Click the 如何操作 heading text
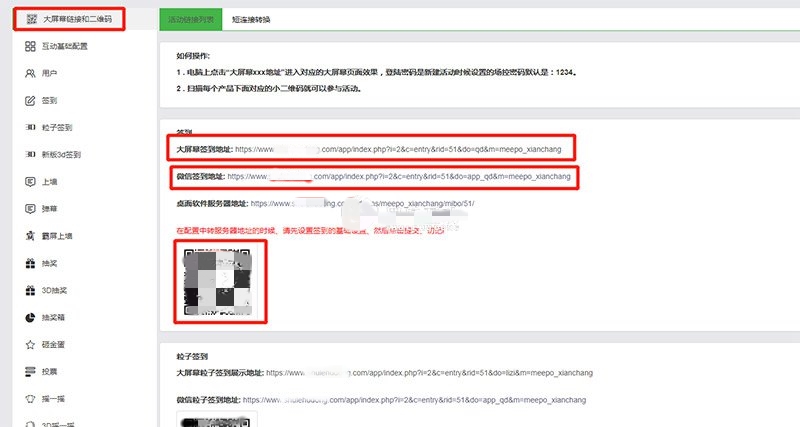Image resolution: width=800 pixels, height=427 pixels. pos(193,56)
